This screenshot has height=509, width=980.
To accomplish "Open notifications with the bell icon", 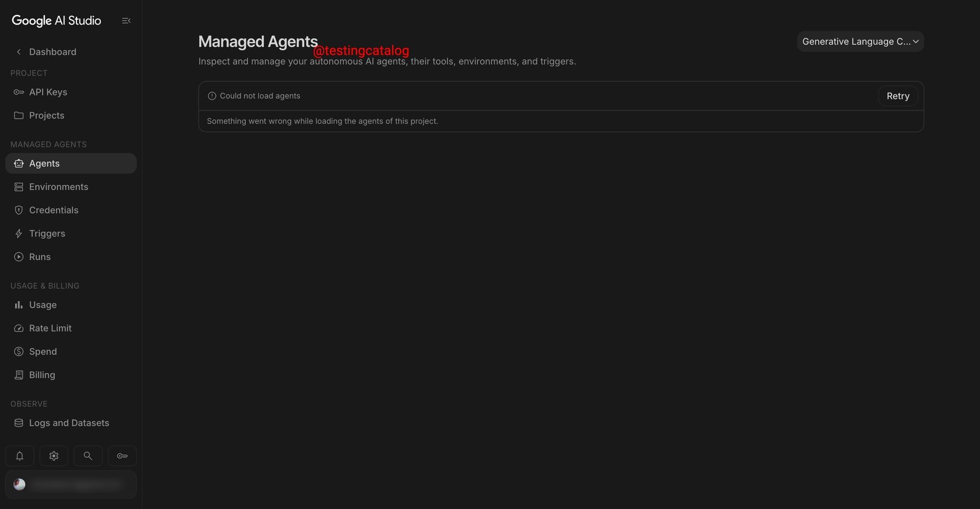I will [20, 456].
